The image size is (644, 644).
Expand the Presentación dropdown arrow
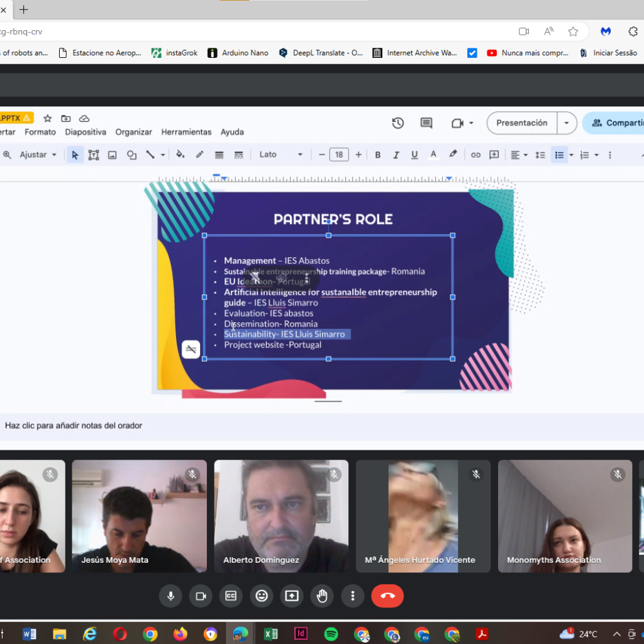pyautogui.click(x=567, y=123)
